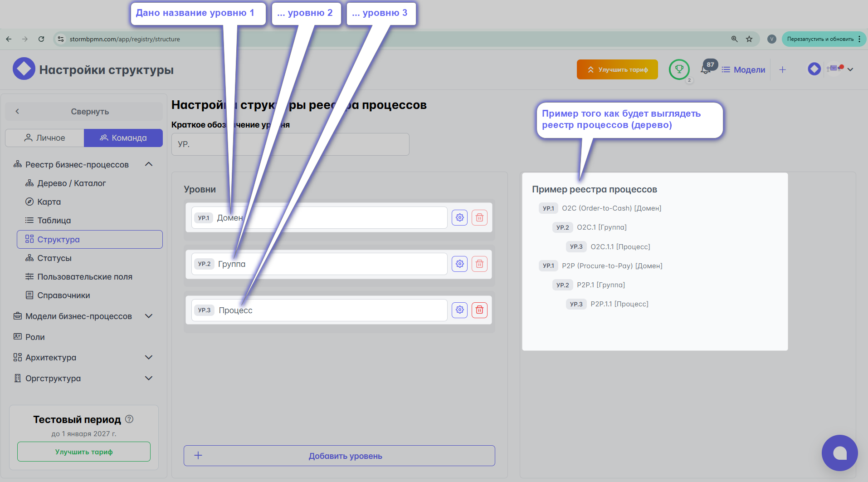Open settings gear for Группа level
Viewport: 868px width, 482px height.
point(459,264)
